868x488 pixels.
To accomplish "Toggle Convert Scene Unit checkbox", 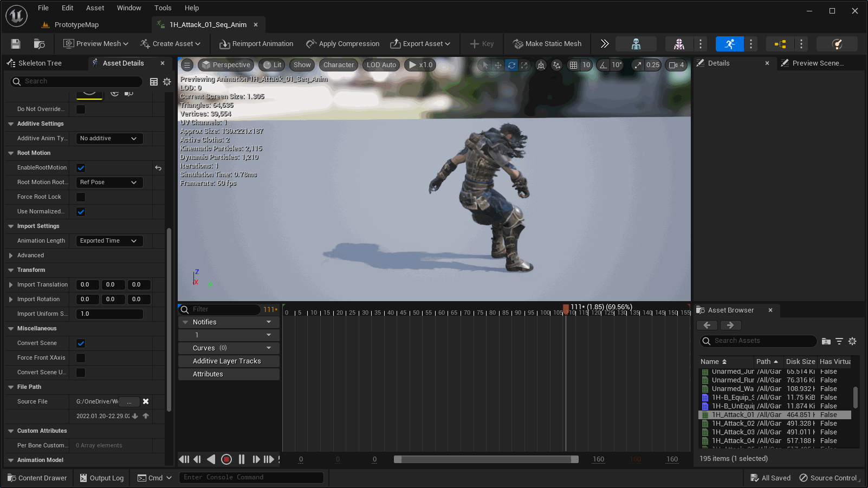I will point(81,373).
